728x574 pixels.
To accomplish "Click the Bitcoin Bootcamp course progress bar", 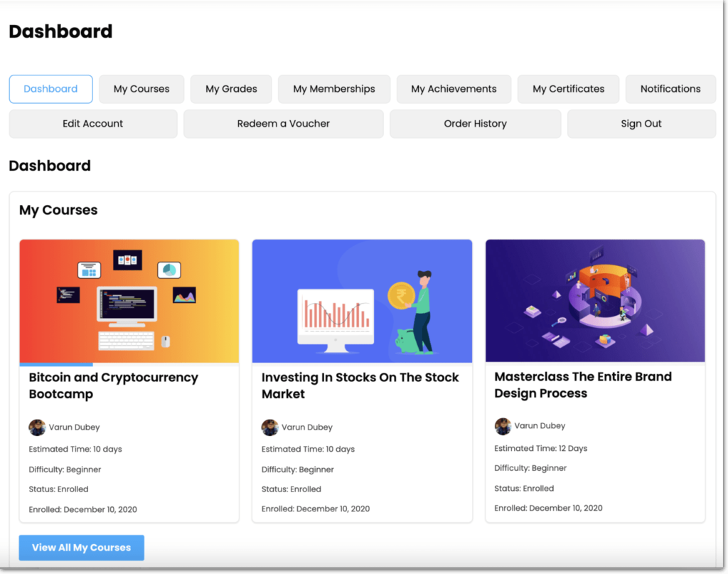I will pos(129,365).
